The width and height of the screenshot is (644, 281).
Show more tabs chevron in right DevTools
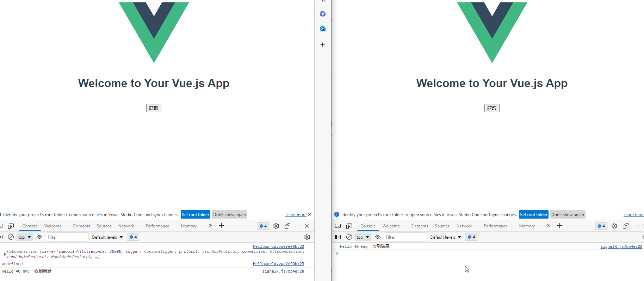click(x=549, y=226)
